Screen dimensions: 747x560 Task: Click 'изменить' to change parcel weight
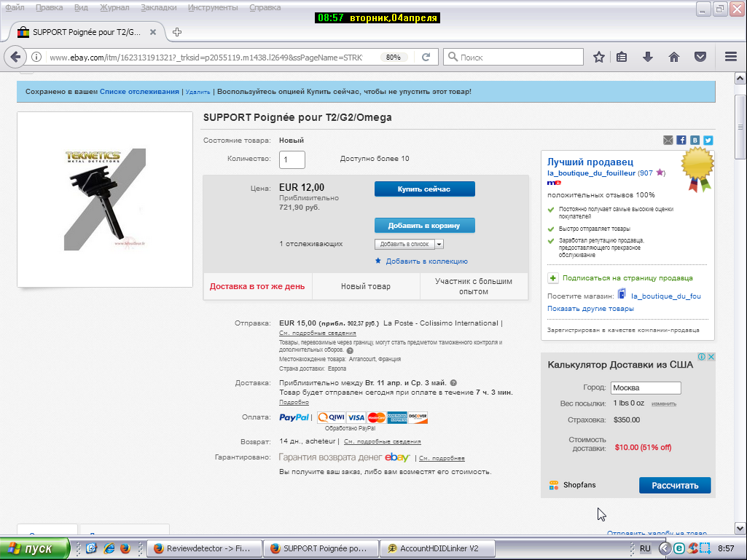coord(663,403)
